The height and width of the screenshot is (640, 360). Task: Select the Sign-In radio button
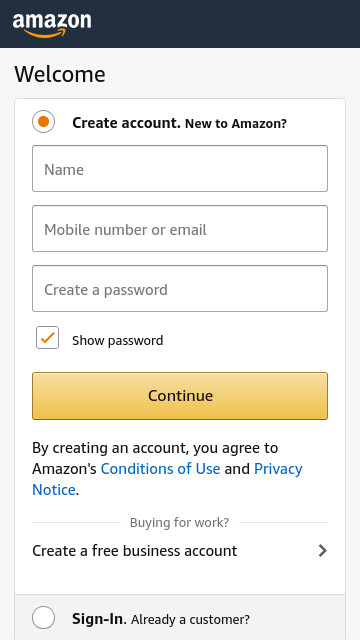pyautogui.click(x=44, y=618)
